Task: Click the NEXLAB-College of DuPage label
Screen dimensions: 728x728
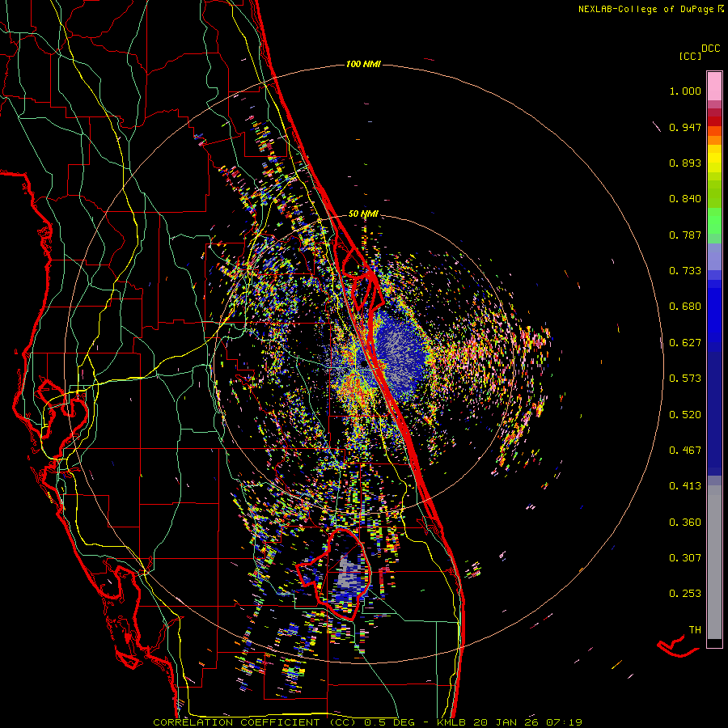Action: click(x=645, y=9)
